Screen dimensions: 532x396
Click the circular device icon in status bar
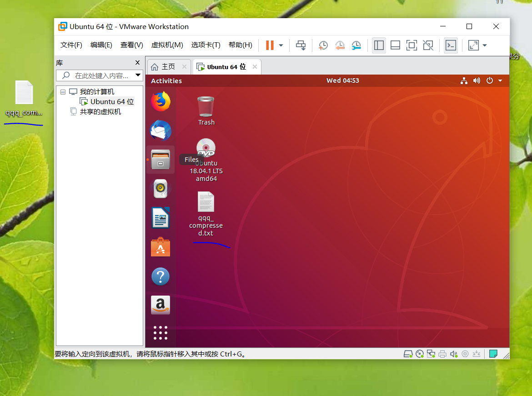pyautogui.click(x=465, y=354)
